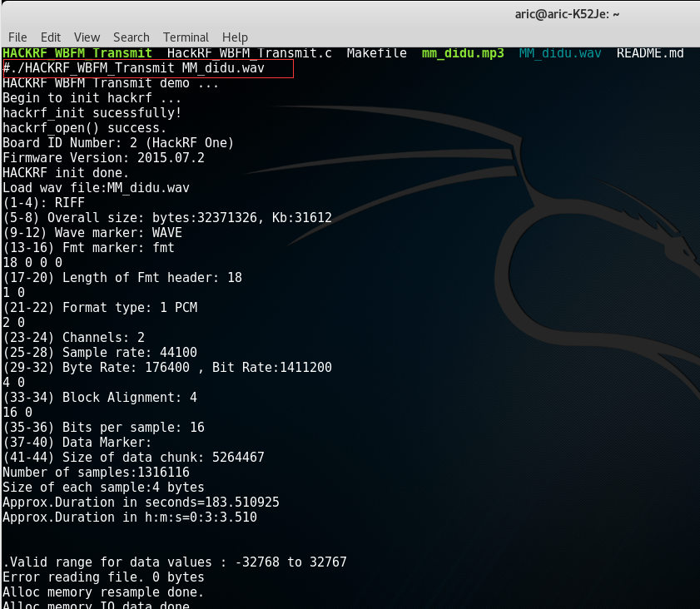Click the 'Block Alignment: 4' line
This screenshot has height=609, width=700.
[100, 397]
